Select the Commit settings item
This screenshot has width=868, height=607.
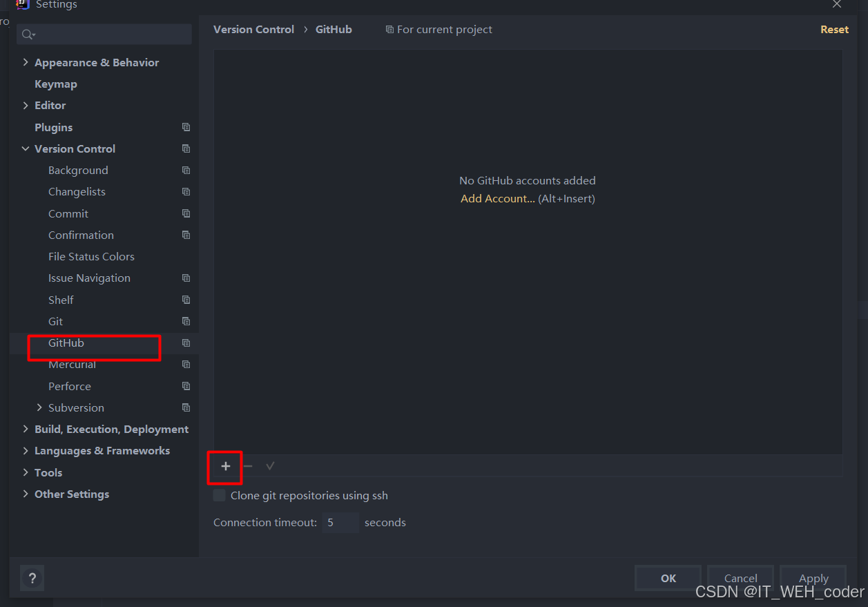tap(68, 213)
